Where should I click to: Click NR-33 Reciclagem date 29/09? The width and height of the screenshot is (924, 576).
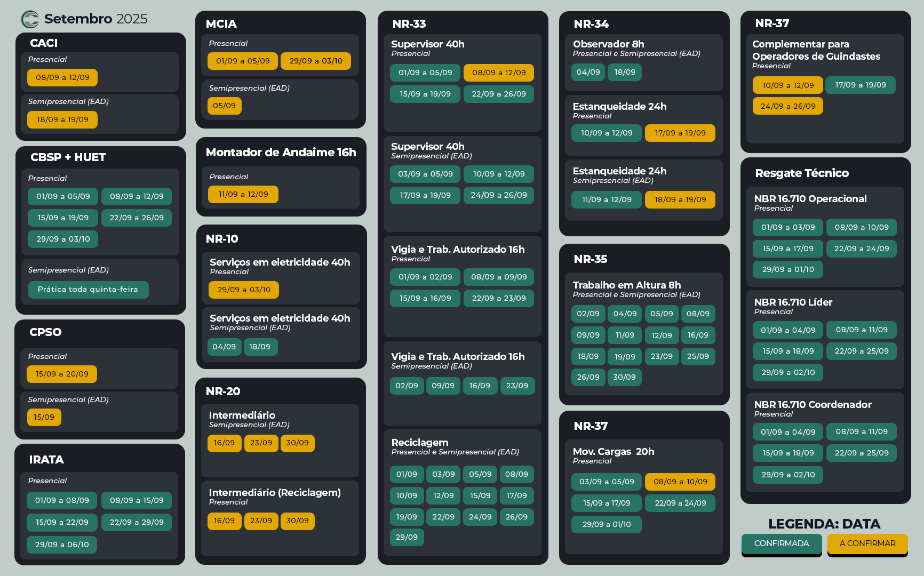pos(407,537)
